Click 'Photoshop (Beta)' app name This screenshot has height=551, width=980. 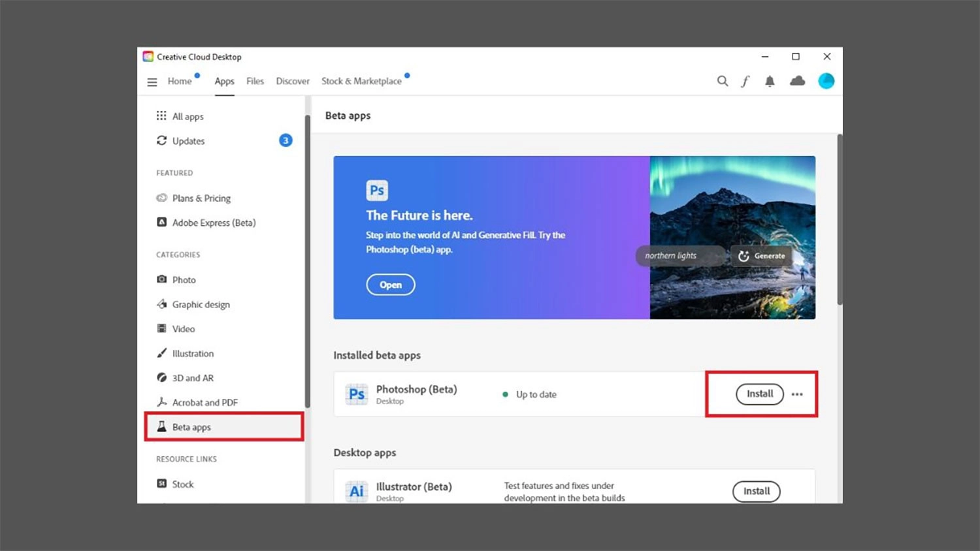[x=416, y=389]
